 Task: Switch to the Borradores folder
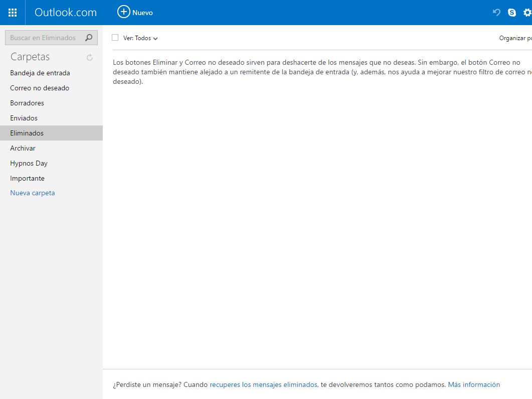[28, 103]
